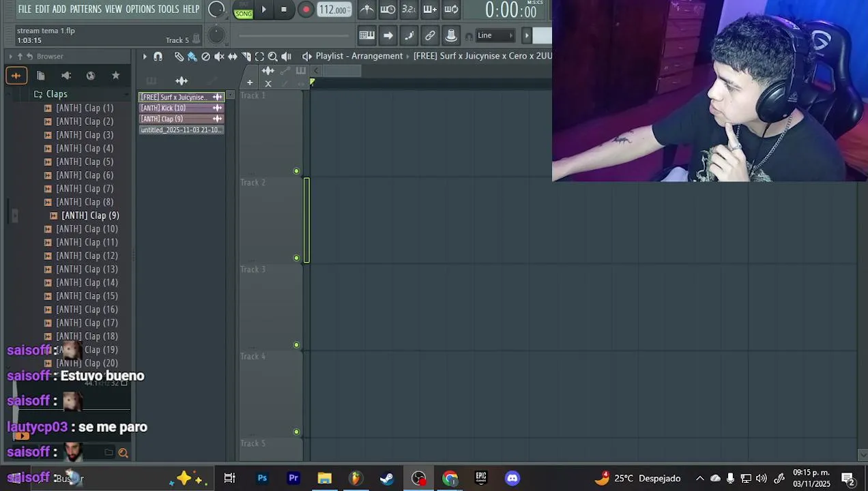
Task: Open the OPTIONS menu
Action: coord(141,10)
